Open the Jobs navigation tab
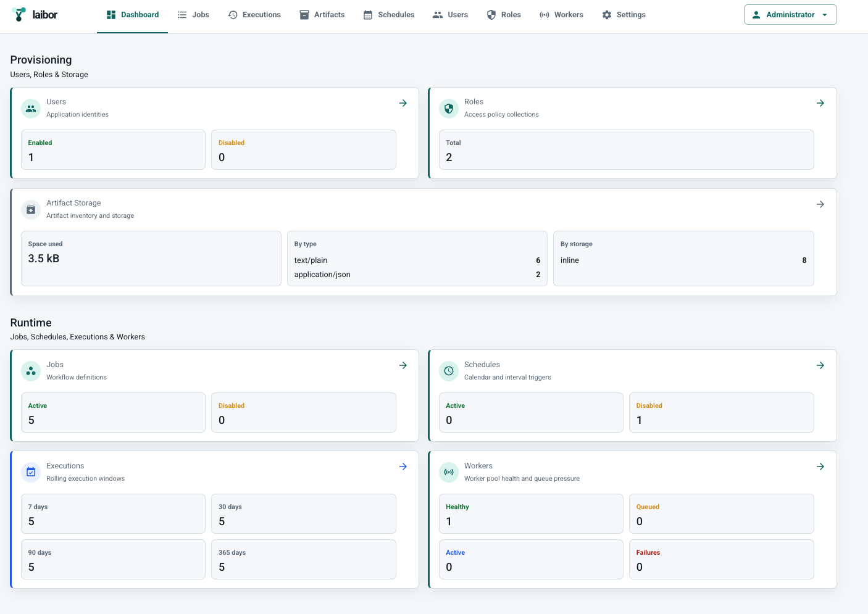 pos(193,15)
